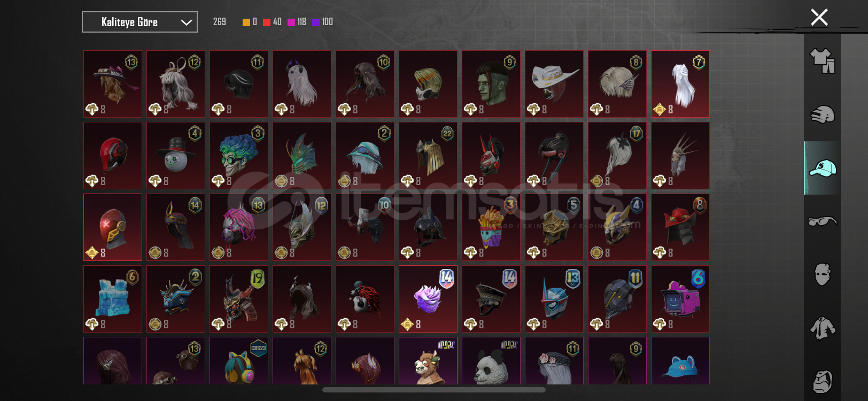Click the red quality filter showing 40
The width and height of the screenshot is (868, 401).
point(272,22)
